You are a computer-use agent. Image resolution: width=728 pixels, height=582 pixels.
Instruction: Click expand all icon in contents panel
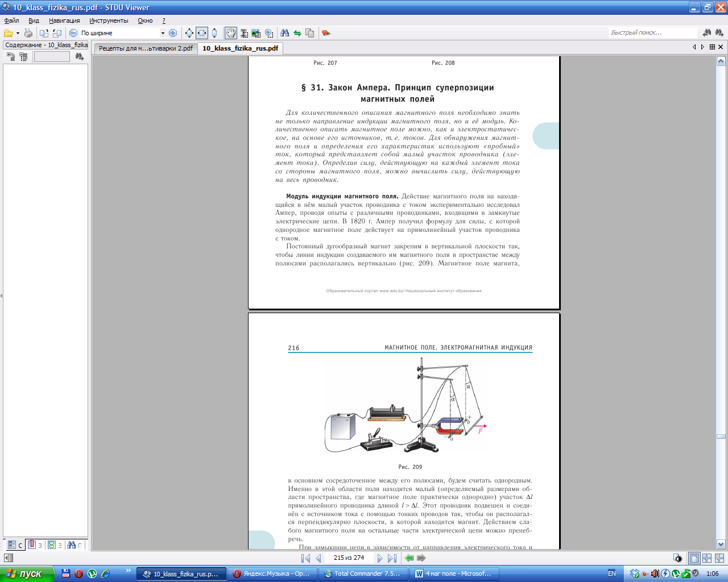[x=11, y=56]
